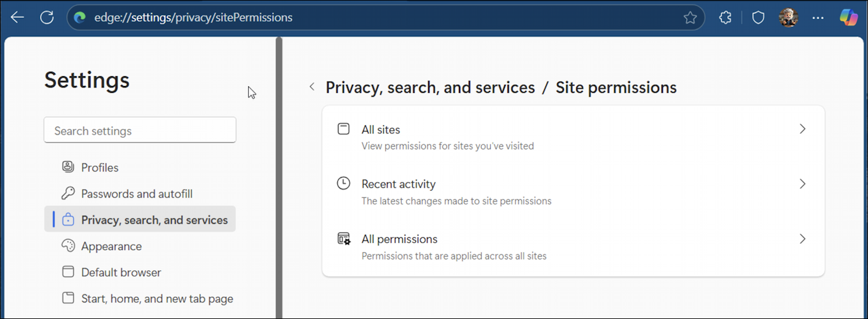Image resolution: width=868 pixels, height=319 pixels.
Task: Open Start, home, and new tab page
Action: (140, 299)
